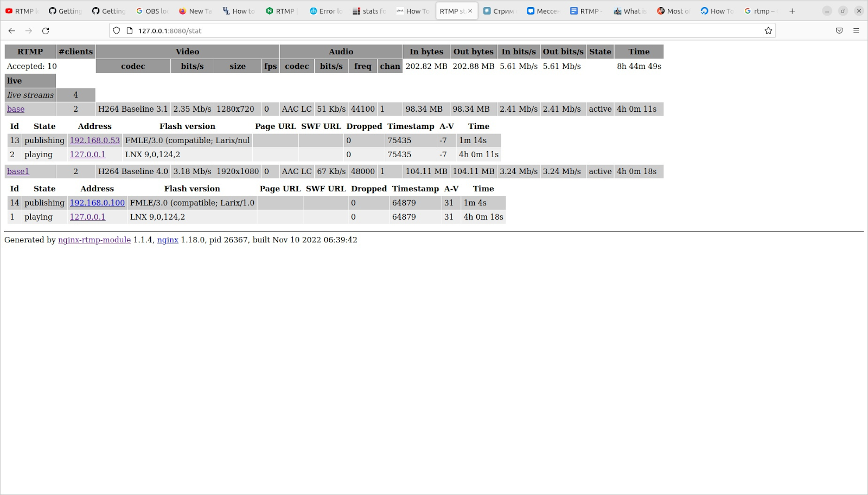This screenshot has width=868, height=495.
Task: Open the 'base1' stream link
Action: click(18, 171)
